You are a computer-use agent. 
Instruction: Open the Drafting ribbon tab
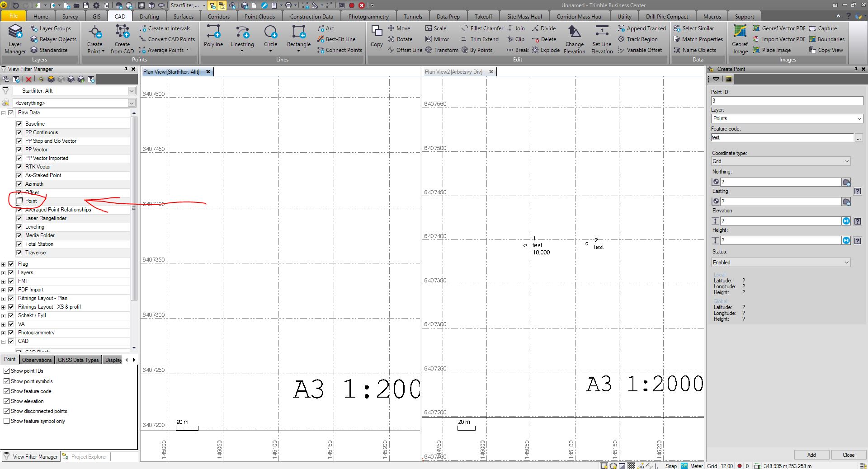coord(149,16)
